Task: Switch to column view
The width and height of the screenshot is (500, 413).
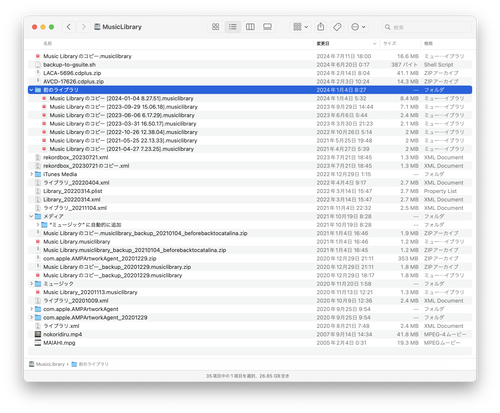Action: point(250,27)
